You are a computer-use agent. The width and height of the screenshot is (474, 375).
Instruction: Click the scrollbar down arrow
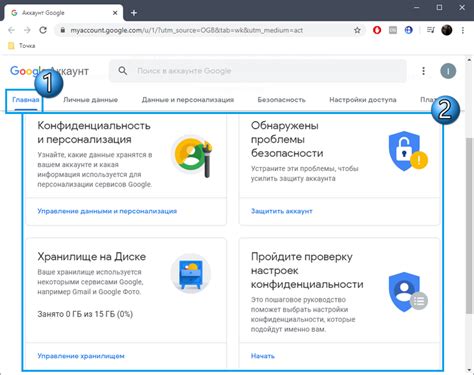pos(469,370)
